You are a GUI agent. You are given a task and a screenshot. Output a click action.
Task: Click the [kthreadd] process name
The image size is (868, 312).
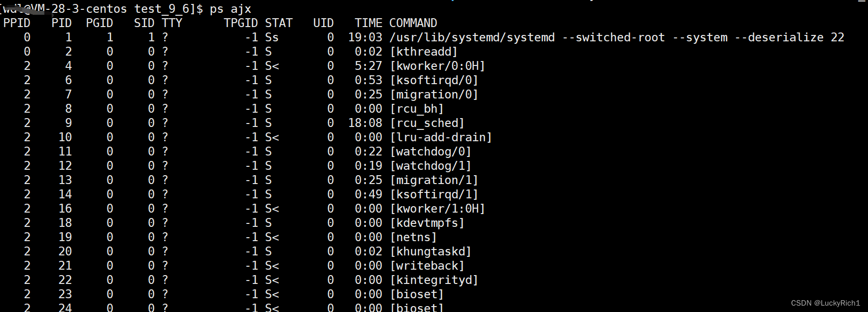coord(424,52)
